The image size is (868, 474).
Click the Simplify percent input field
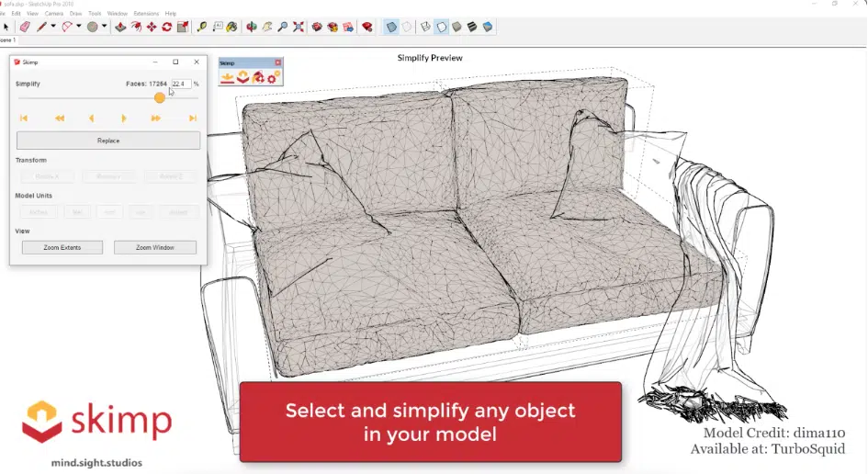coord(180,84)
